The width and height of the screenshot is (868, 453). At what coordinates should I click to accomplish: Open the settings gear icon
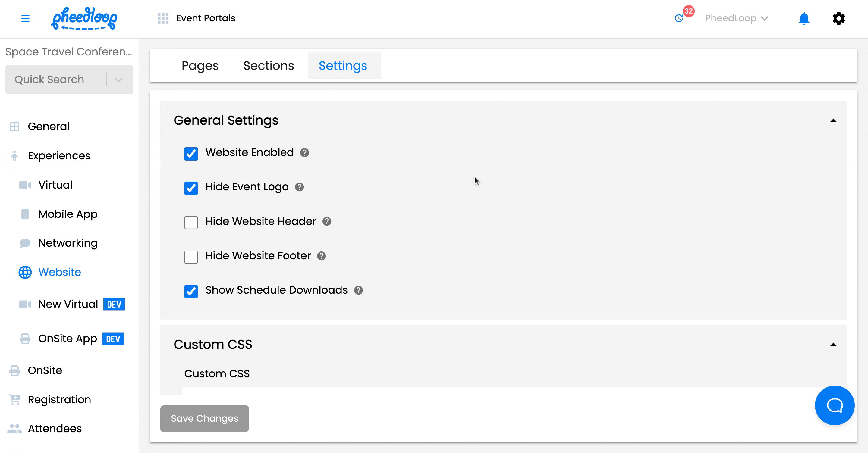[x=838, y=19]
